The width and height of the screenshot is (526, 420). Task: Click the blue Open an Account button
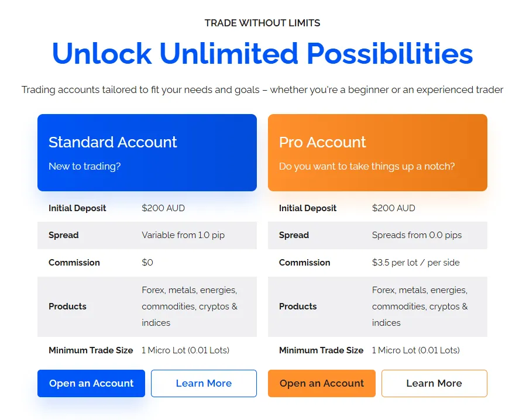tap(91, 383)
